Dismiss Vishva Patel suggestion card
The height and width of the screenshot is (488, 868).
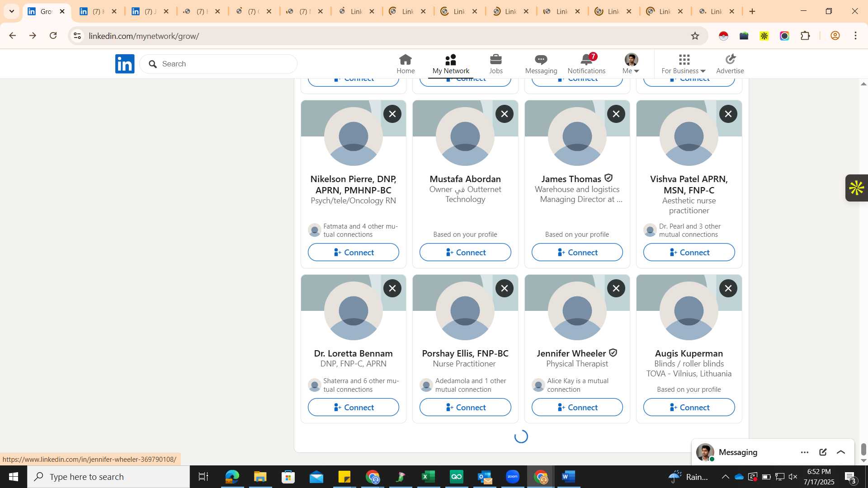pos(728,114)
